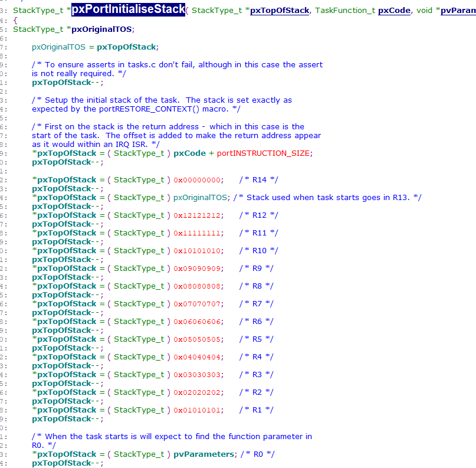The height and width of the screenshot is (468, 476).
Task: Click the R3 comment
Action: 256,375
